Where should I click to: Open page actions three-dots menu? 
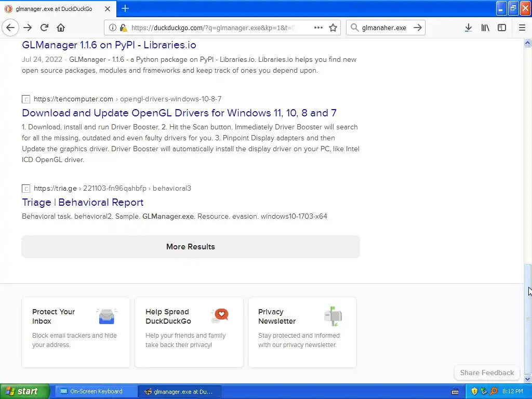click(x=318, y=28)
